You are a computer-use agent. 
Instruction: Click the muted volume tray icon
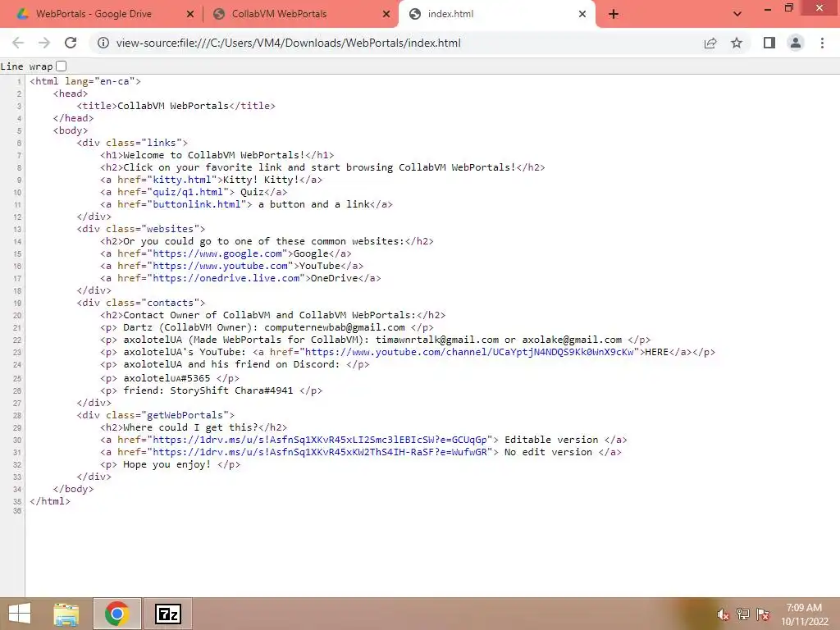[x=723, y=614]
